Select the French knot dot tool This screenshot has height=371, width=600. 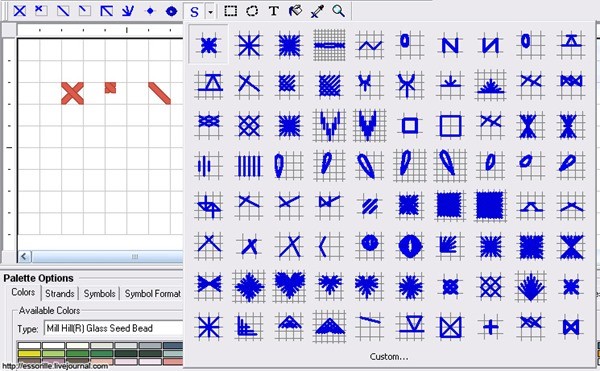[150, 11]
